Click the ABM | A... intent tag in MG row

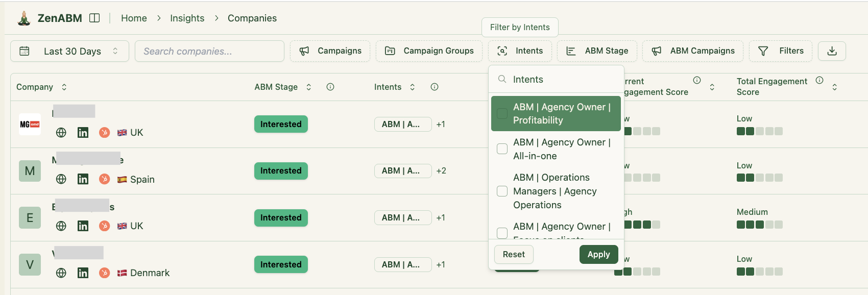click(403, 124)
